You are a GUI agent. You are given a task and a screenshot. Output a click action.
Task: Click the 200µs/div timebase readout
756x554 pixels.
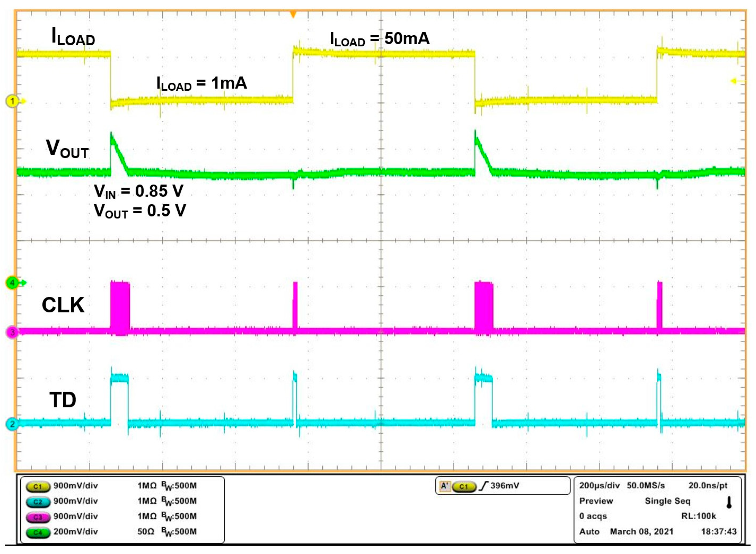[x=599, y=485]
